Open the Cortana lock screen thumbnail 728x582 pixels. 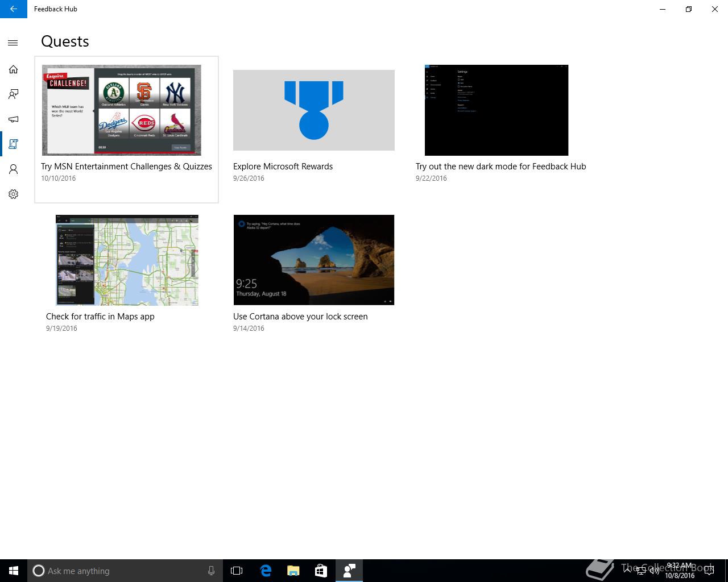pos(314,260)
